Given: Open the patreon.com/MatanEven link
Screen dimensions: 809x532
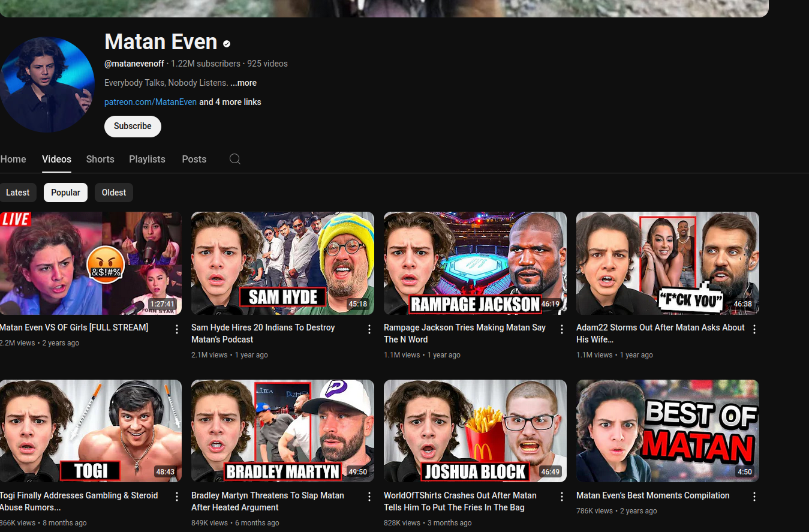Looking at the screenshot, I should (x=151, y=102).
